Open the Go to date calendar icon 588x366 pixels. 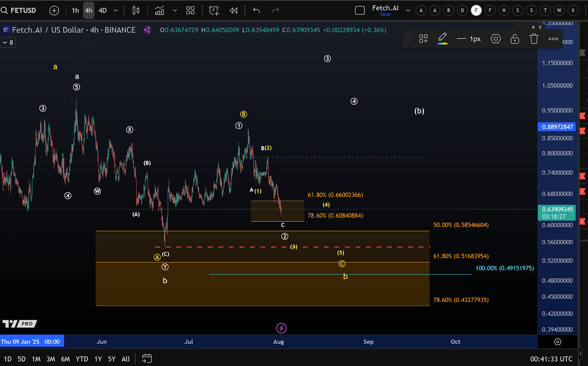coord(147,358)
